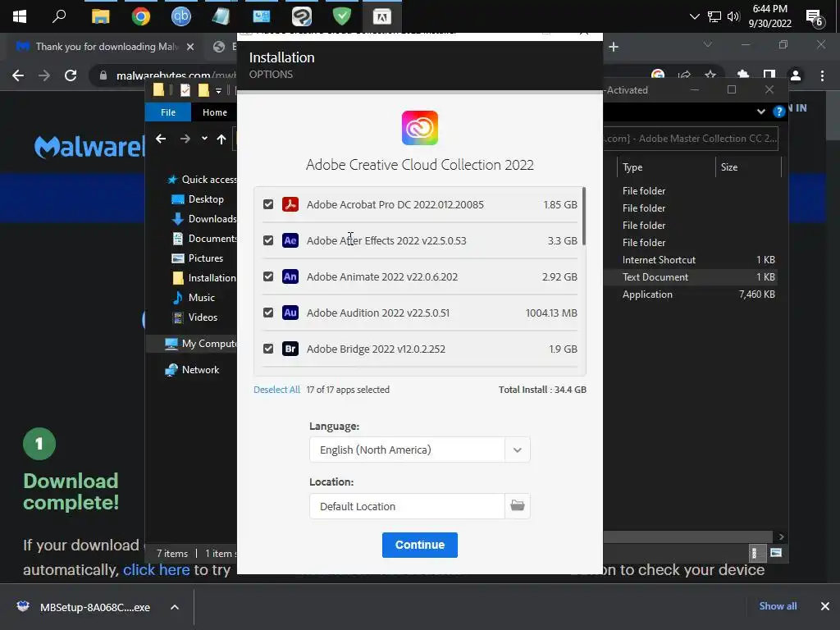Open Chrome profile icon
The height and width of the screenshot is (630, 840).
tap(796, 75)
